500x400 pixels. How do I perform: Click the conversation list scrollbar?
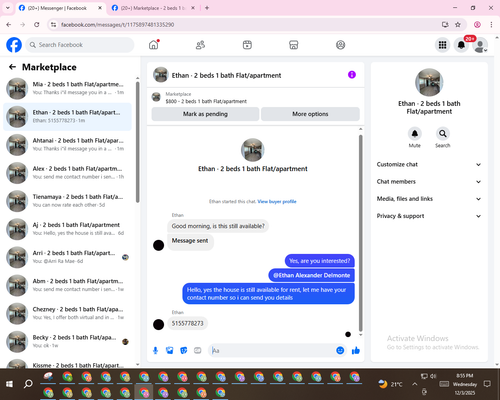point(137,142)
